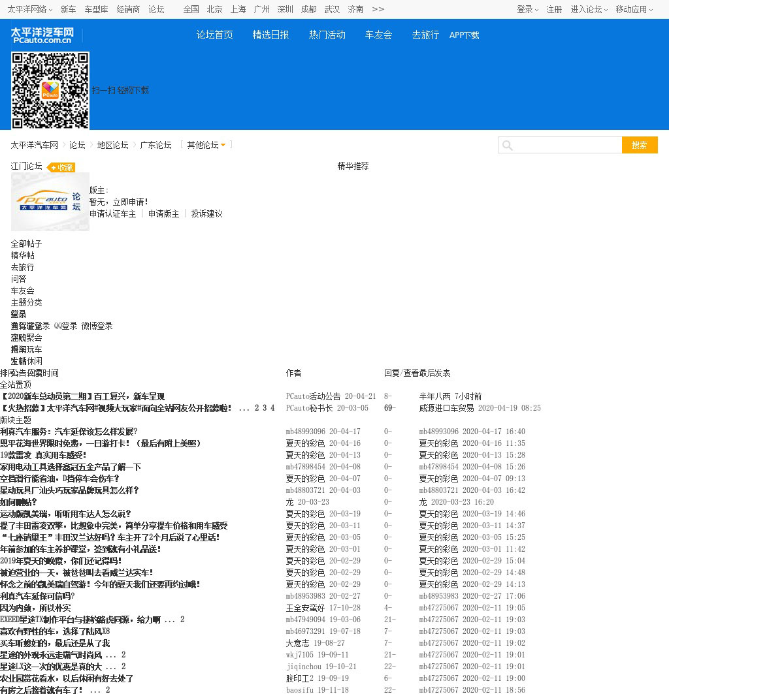784x694 pixels.
Task: Open 地区论坛 breadcrumb link
Action: (x=113, y=145)
